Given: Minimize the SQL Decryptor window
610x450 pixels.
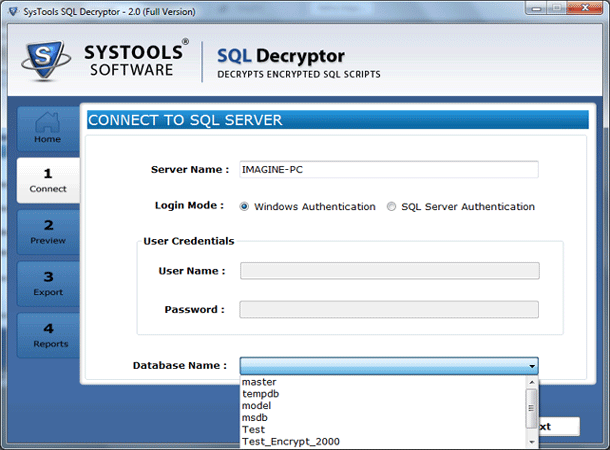Looking at the screenshot, I should tap(536, 8).
